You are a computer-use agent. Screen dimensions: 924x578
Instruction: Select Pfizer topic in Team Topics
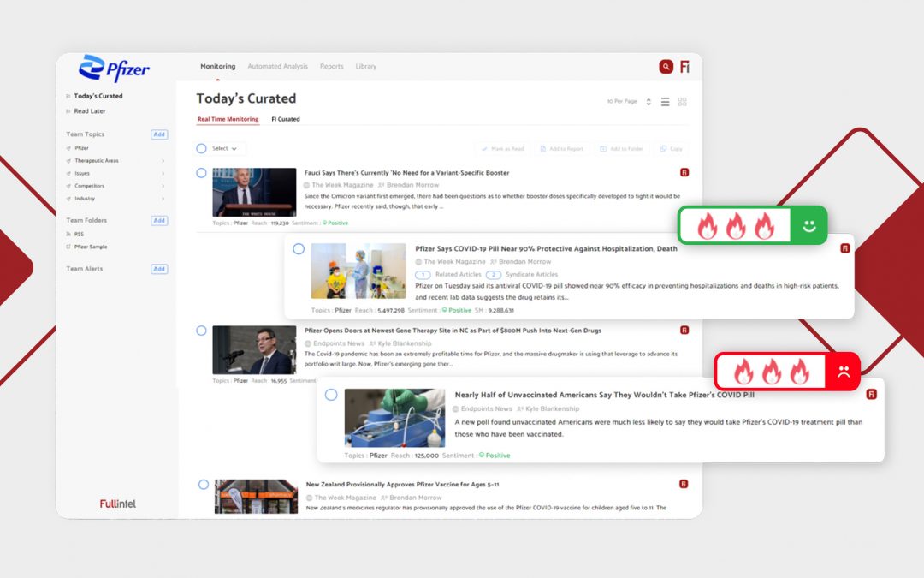pyautogui.click(x=81, y=148)
